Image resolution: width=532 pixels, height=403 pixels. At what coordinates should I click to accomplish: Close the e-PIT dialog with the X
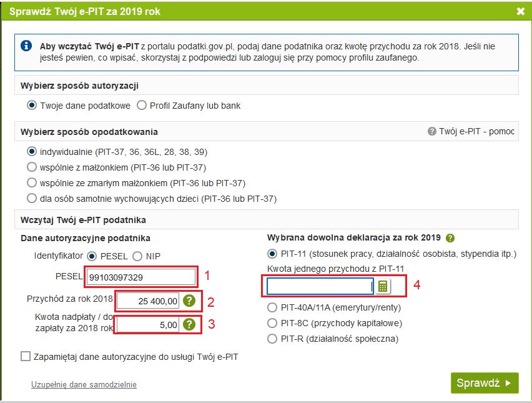pyautogui.click(x=521, y=11)
